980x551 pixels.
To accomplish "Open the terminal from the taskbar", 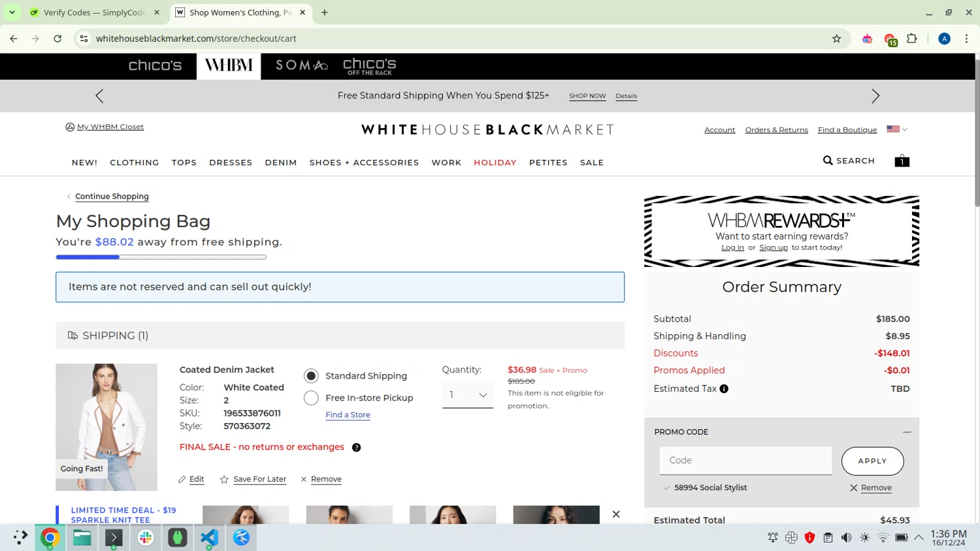I will [114, 537].
